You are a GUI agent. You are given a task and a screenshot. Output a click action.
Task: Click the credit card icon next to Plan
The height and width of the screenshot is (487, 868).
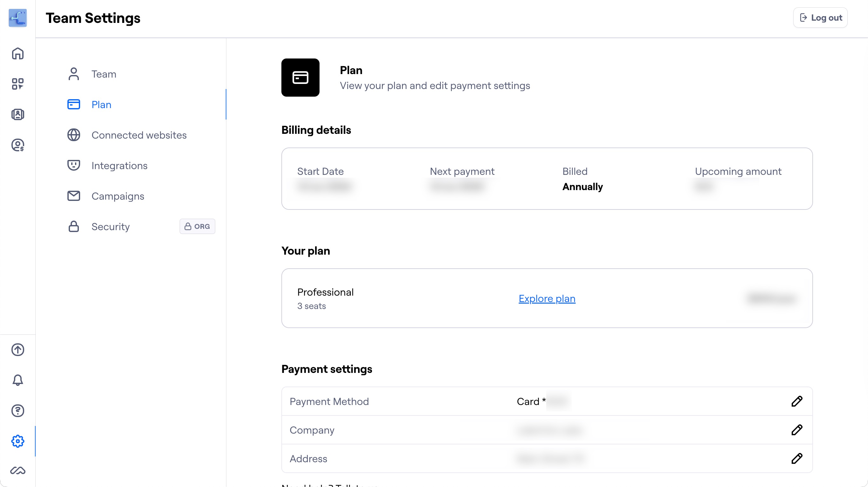[73, 104]
